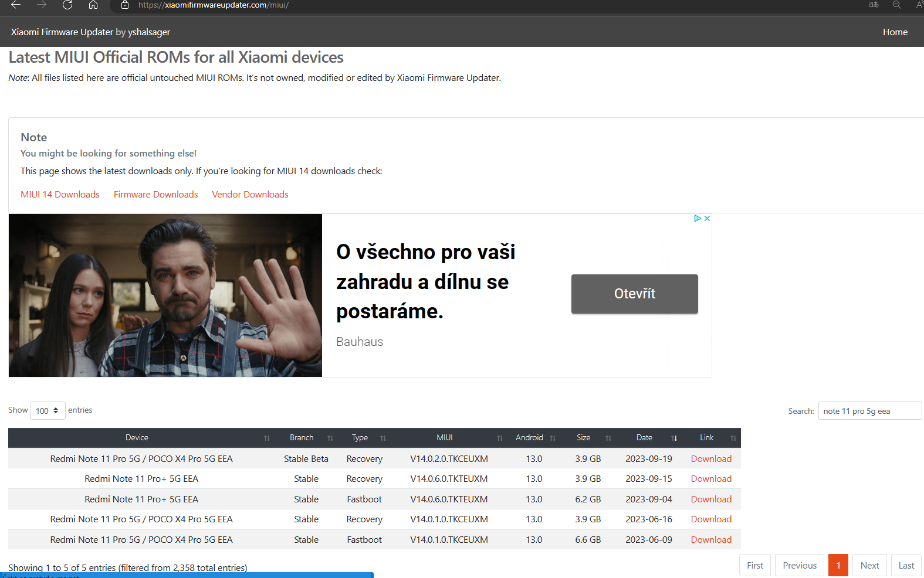
Task: Open the show entries count dropdown
Action: 47,411
